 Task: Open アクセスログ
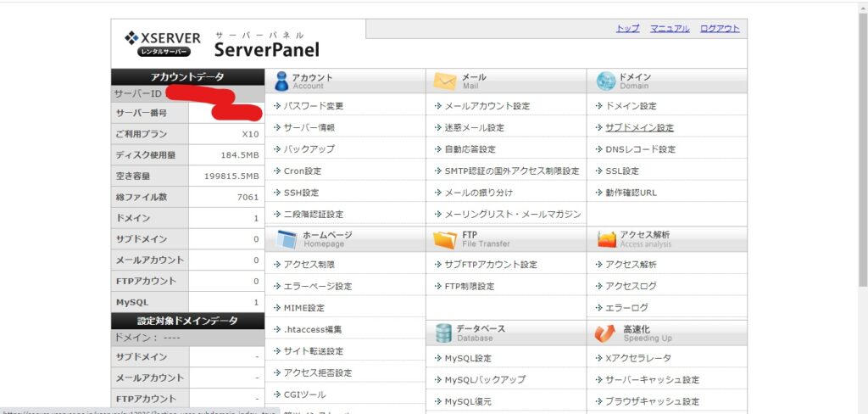pos(631,287)
